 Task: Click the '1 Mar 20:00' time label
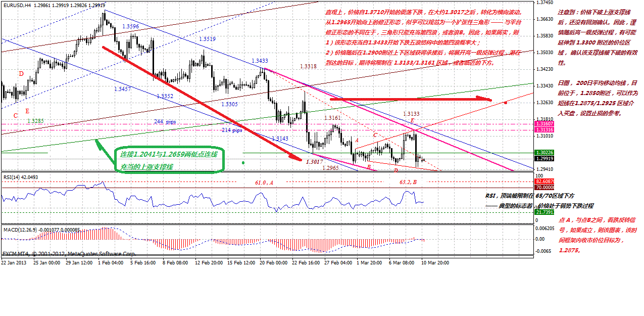[369, 262]
